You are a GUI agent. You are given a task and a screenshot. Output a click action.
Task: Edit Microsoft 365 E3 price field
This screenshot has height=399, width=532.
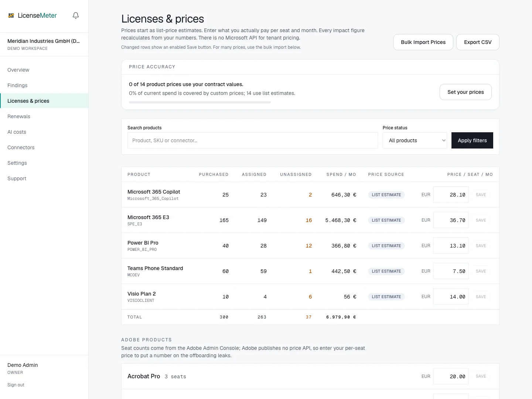coord(451,220)
